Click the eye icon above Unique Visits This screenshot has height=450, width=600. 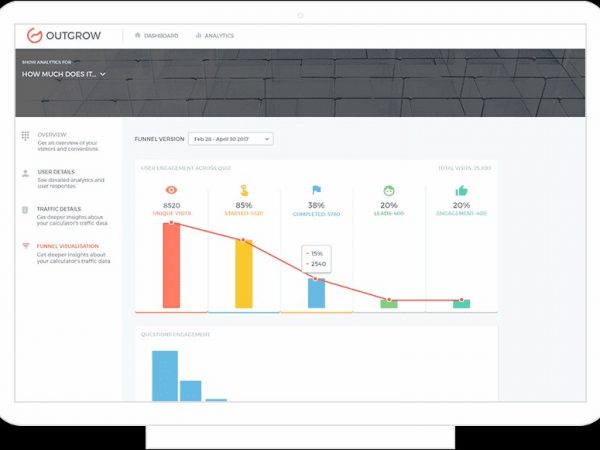171,189
